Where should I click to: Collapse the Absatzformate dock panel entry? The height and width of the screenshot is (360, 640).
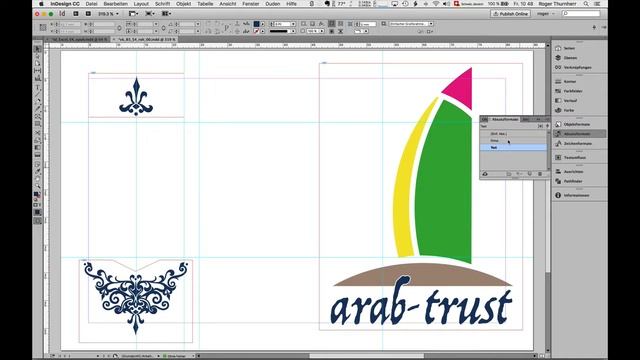(x=579, y=134)
